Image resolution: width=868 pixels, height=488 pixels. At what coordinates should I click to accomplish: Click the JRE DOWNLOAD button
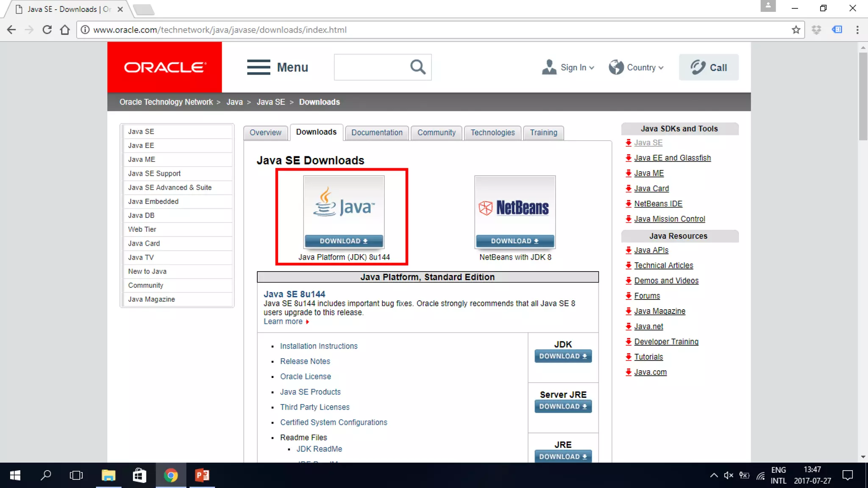click(563, 457)
